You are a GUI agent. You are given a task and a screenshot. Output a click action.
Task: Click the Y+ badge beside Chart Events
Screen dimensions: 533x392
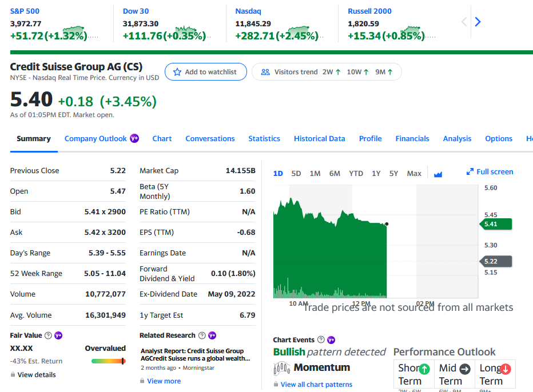click(331, 339)
